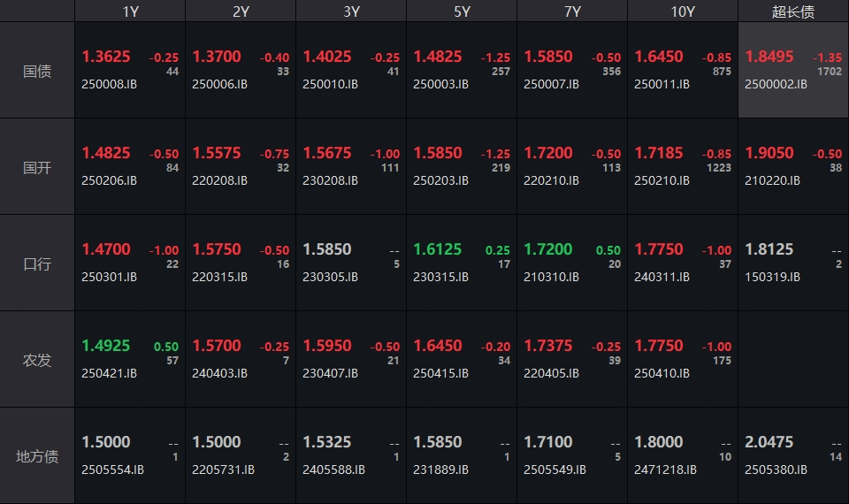This screenshot has height=504, width=849.
Task: Open bond code 250008.IB
Action: click(110, 84)
